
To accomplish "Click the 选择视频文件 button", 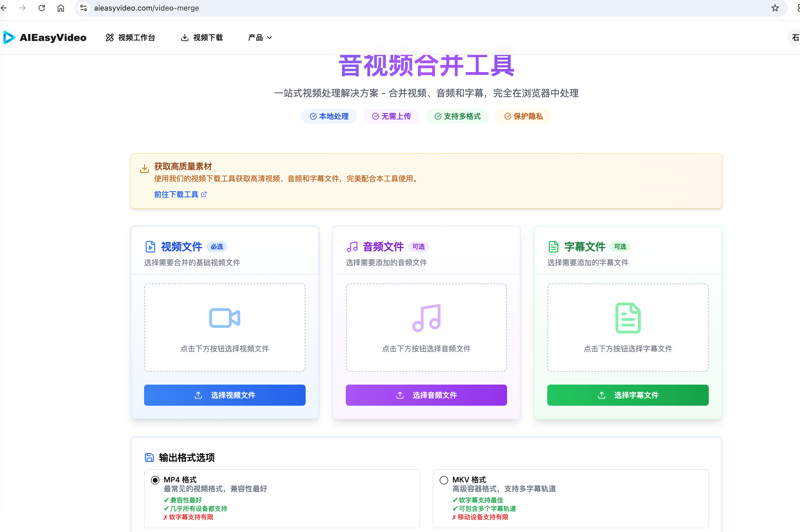I will coord(224,395).
